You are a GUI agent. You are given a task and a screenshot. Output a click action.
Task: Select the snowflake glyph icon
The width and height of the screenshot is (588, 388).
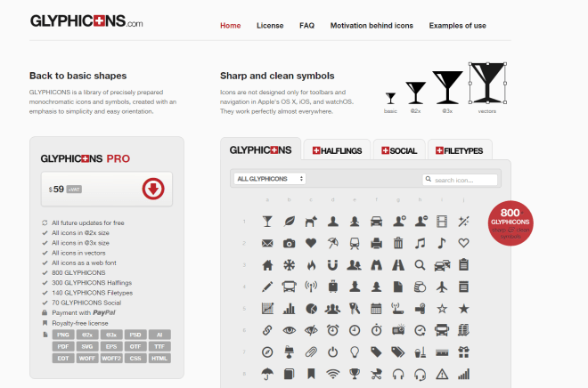coord(289,264)
